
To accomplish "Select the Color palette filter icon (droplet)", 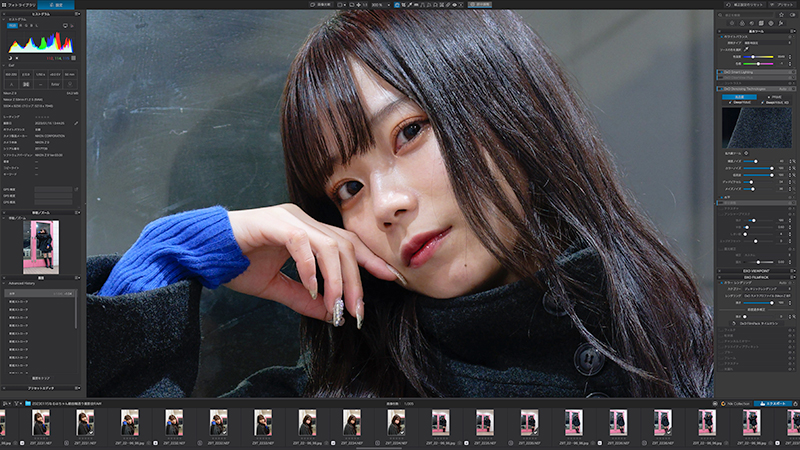I will coord(742,23).
